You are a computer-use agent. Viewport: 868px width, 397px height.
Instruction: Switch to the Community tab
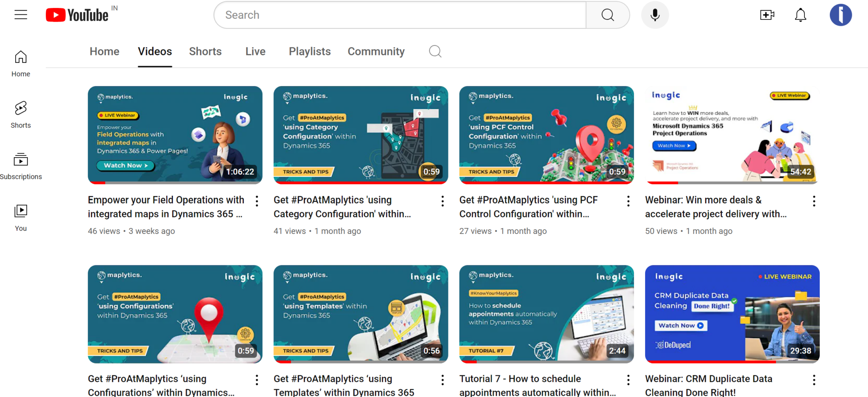point(376,51)
